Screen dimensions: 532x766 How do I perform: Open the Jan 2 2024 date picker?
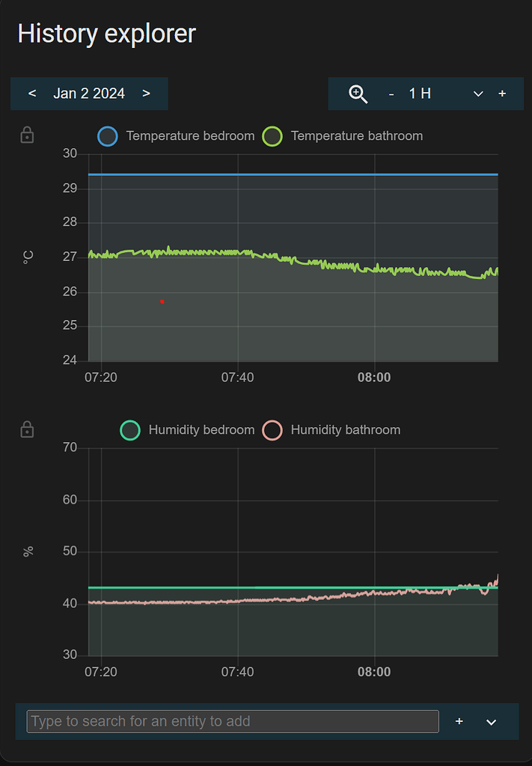[x=89, y=94]
